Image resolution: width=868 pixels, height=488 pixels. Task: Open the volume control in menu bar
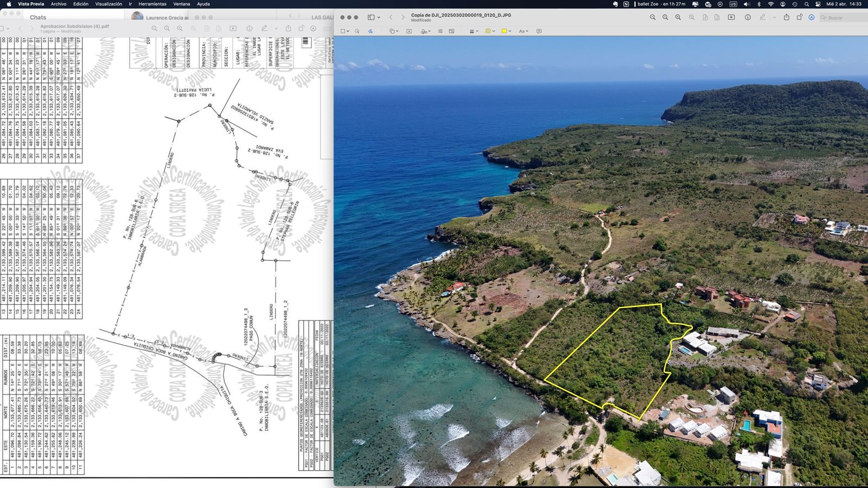tap(747, 4)
